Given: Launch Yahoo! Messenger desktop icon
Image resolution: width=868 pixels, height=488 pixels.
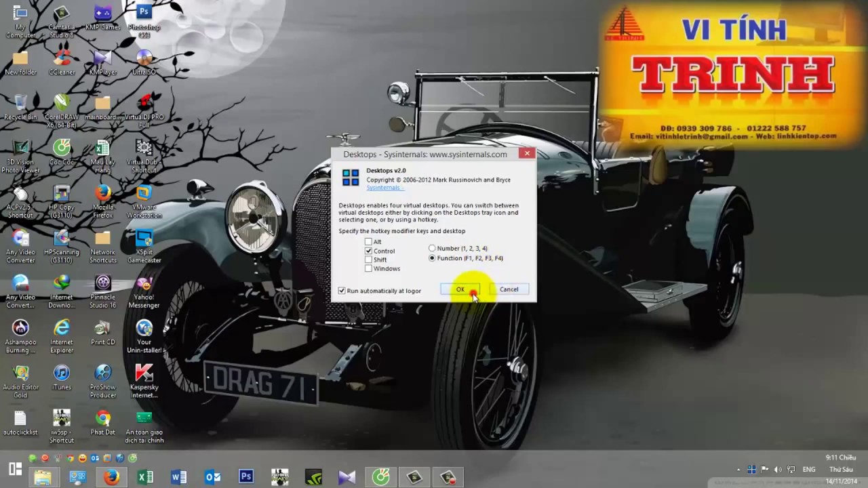Looking at the screenshot, I should (144, 291).
